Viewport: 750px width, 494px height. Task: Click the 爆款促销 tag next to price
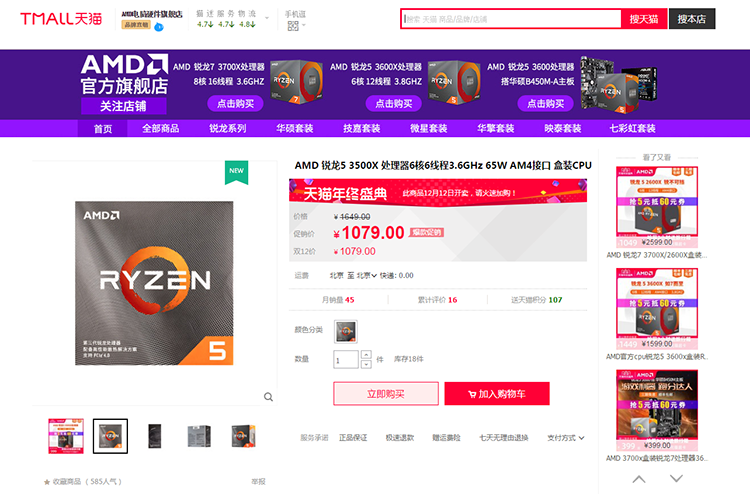click(x=426, y=232)
